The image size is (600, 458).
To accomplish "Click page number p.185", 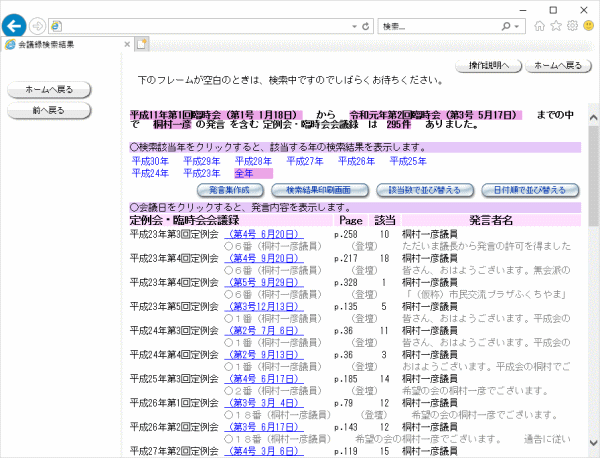I will coord(346,379).
